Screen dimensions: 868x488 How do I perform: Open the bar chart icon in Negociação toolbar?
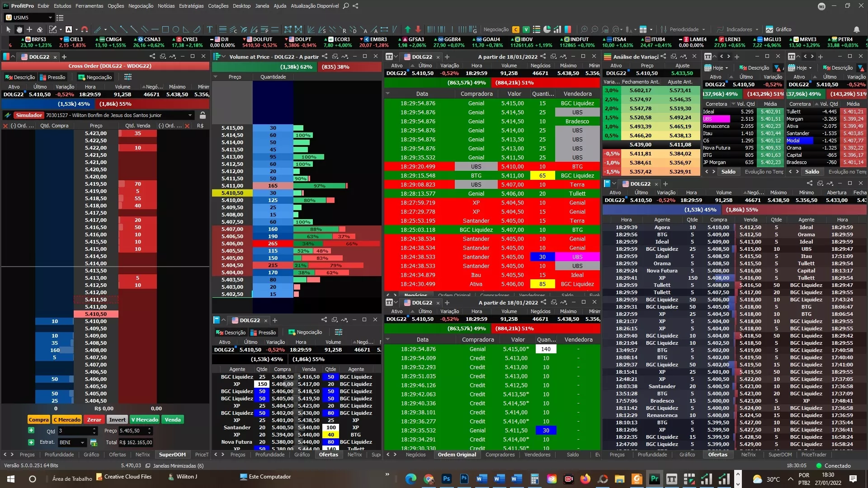(x=557, y=29)
